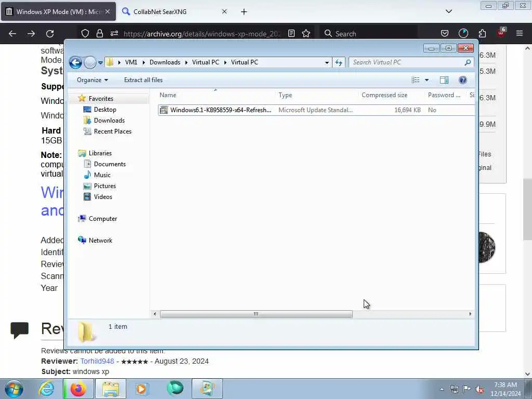Open Recent Places in navigation pane
532x399 pixels.
coord(113,131)
